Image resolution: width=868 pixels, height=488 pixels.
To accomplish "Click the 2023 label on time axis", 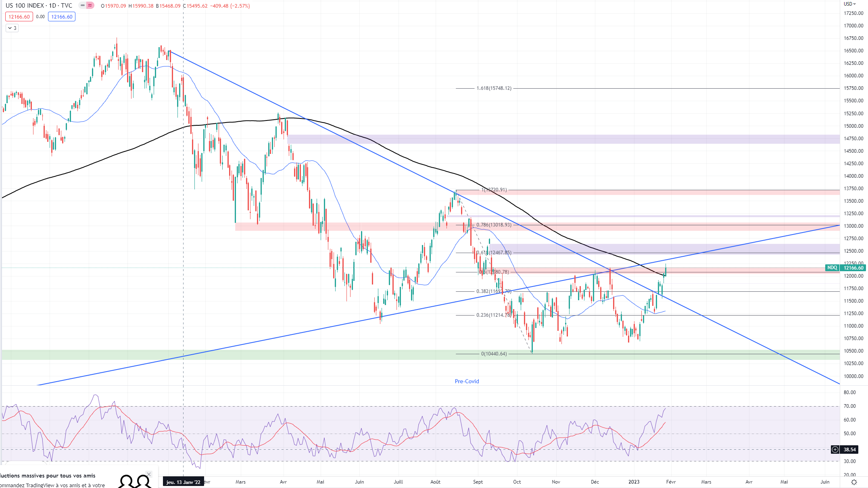I will tap(634, 482).
